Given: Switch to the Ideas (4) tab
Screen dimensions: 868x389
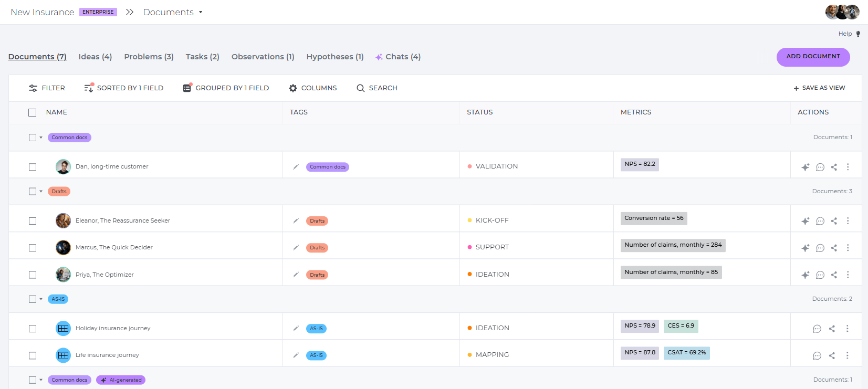Looking at the screenshot, I should pos(95,57).
